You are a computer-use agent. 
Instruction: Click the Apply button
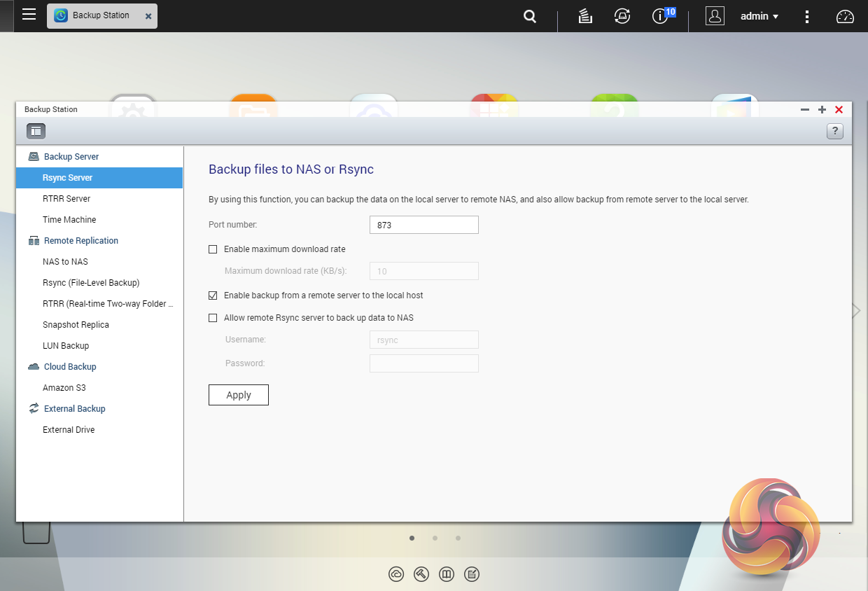tap(239, 395)
